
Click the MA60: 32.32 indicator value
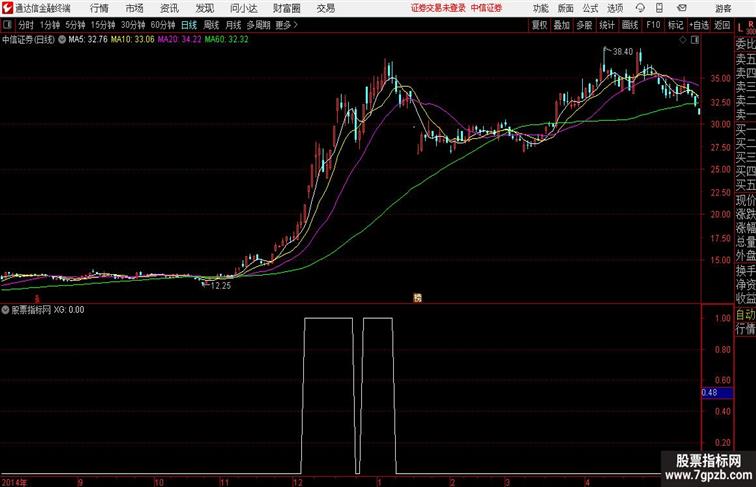226,40
